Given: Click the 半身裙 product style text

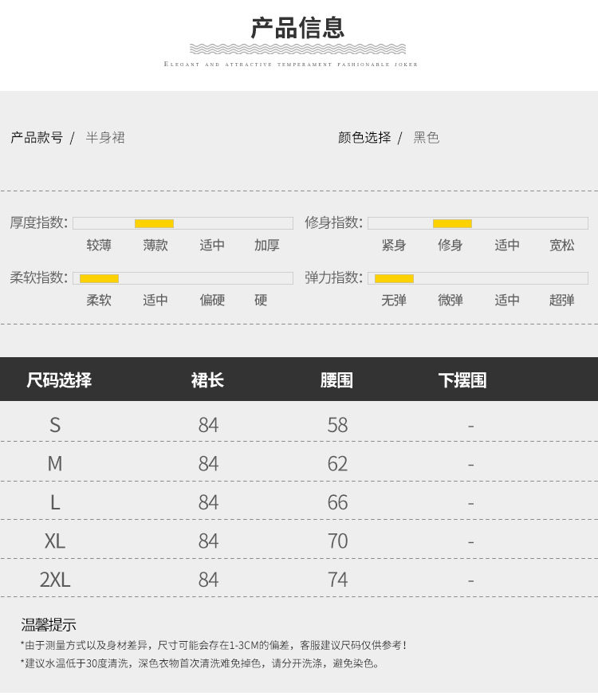Looking at the screenshot, I should [105, 138].
